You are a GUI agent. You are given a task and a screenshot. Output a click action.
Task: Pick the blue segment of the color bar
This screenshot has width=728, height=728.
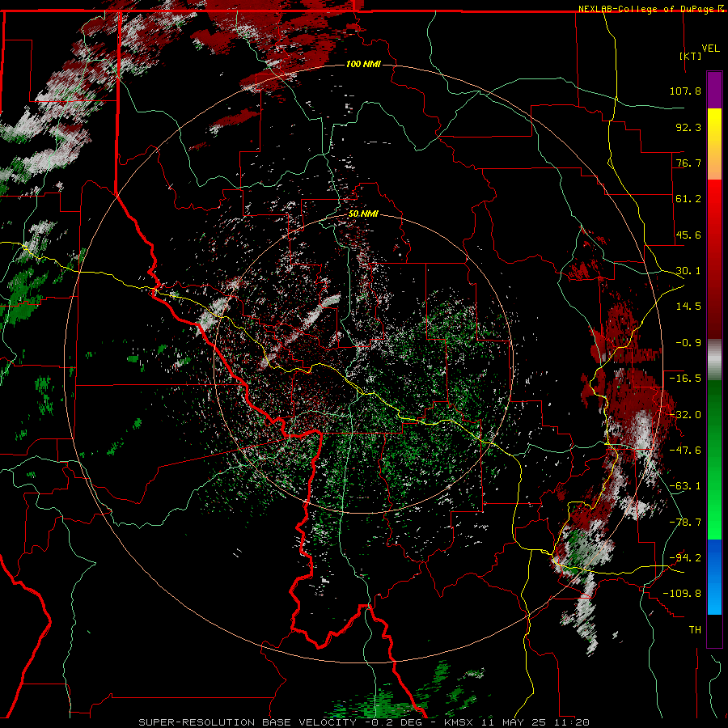tap(714, 577)
